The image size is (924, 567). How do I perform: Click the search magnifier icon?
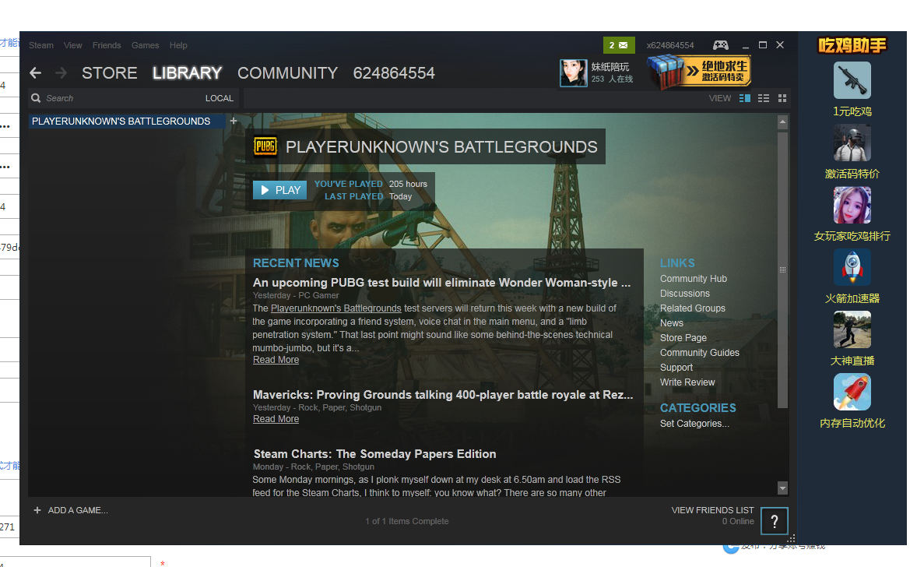pos(36,98)
